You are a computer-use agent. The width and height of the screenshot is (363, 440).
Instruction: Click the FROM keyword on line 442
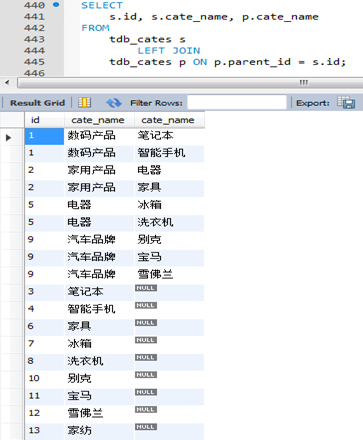[95, 28]
